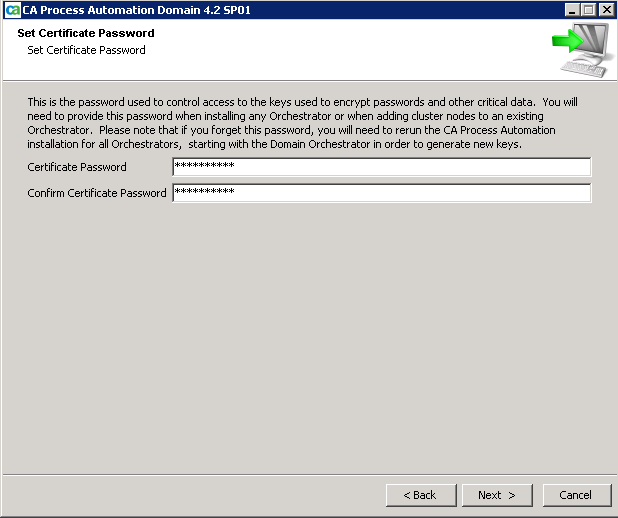Click the CA logo in the title bar

pyautogui.click(x=12, y=9)
